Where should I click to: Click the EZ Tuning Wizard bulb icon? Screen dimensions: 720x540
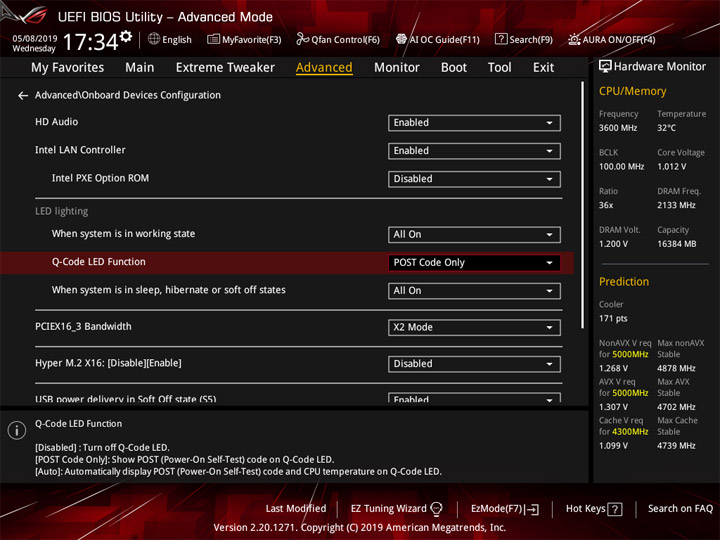(x=436, y=509)
